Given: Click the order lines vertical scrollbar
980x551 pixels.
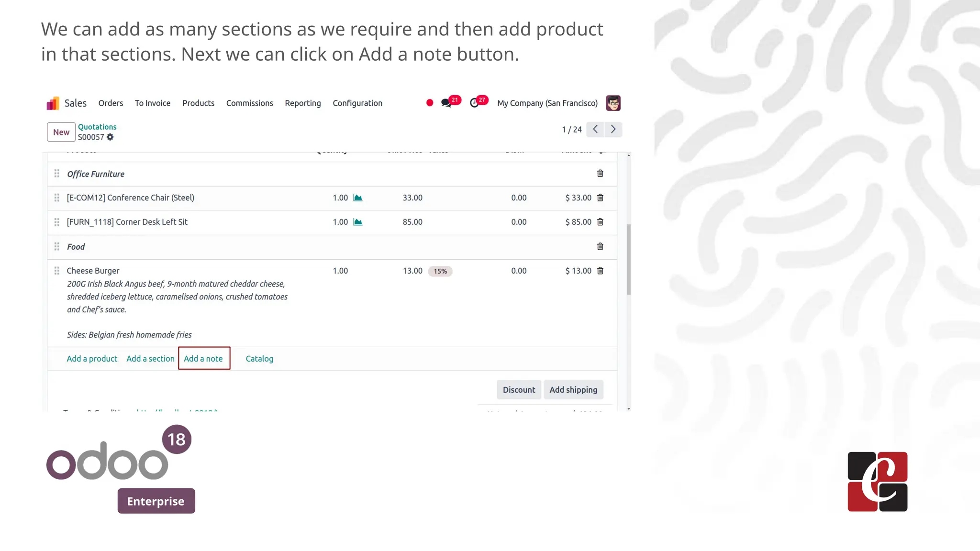Looking at the screenshot, I should point(629,259).
